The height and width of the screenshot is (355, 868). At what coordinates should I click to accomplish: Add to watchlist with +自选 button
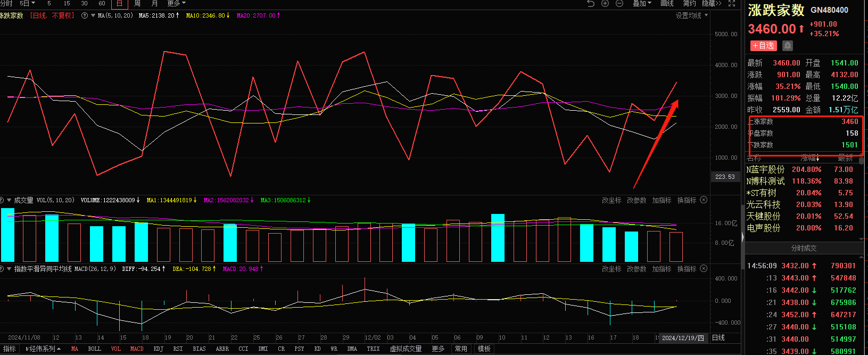click(x=763, y=46)
